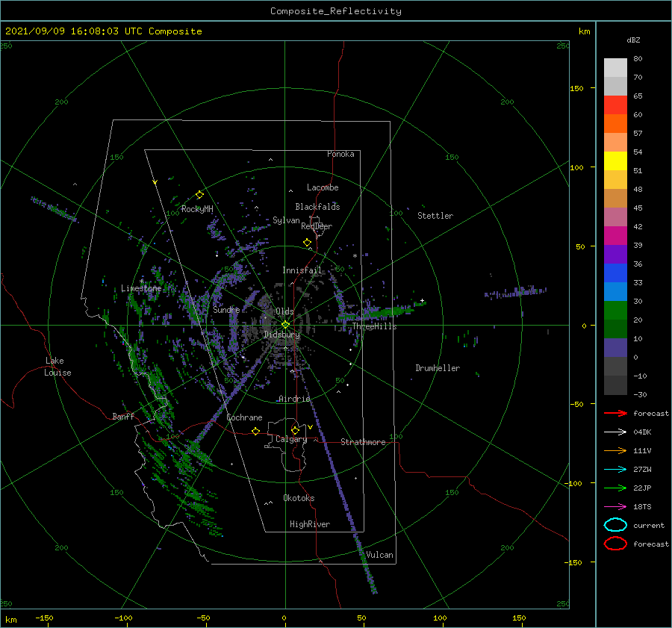
Task: Click the Stettler city label
Action: pyautogui.click(x=435, y=216)
